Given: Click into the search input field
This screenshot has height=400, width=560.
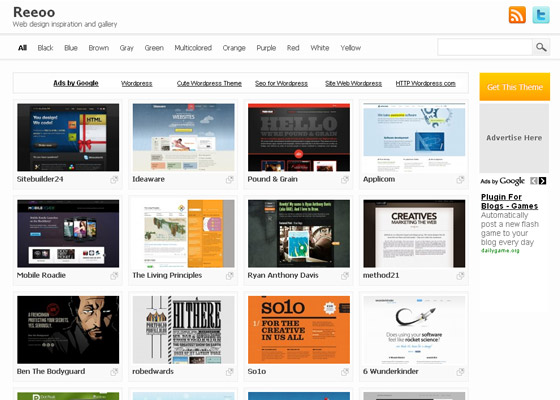Looking at the screenshot, I should [485, 47].
